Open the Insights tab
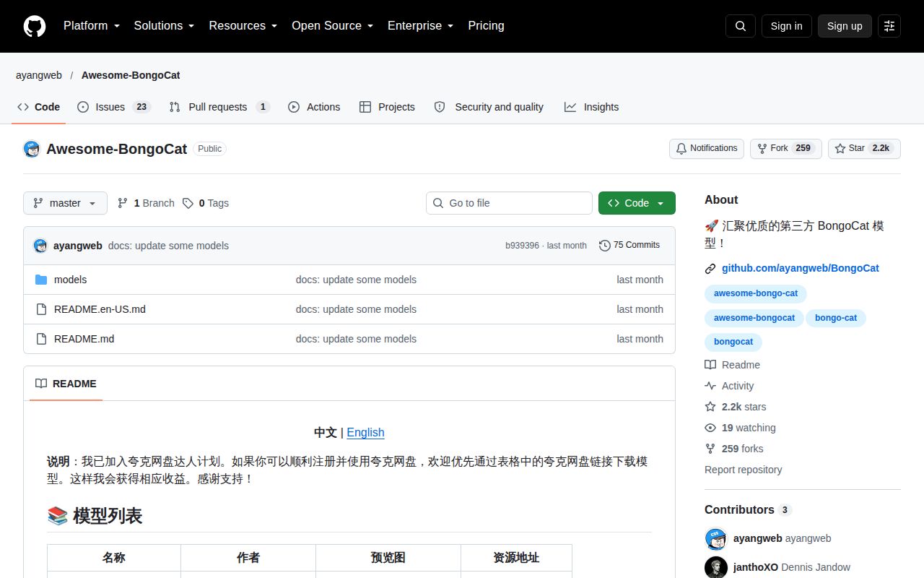The image size is (924, 578). coord(592,107)
